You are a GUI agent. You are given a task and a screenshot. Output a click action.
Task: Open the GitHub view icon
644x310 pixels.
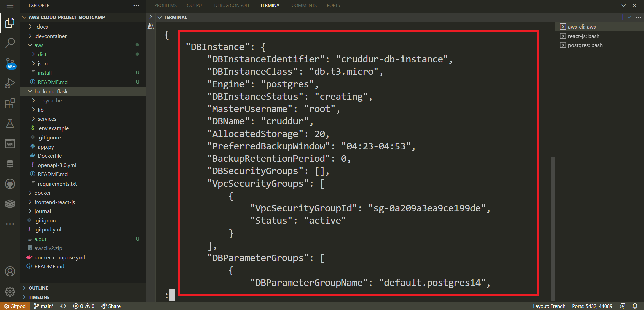tap(10, 184)
